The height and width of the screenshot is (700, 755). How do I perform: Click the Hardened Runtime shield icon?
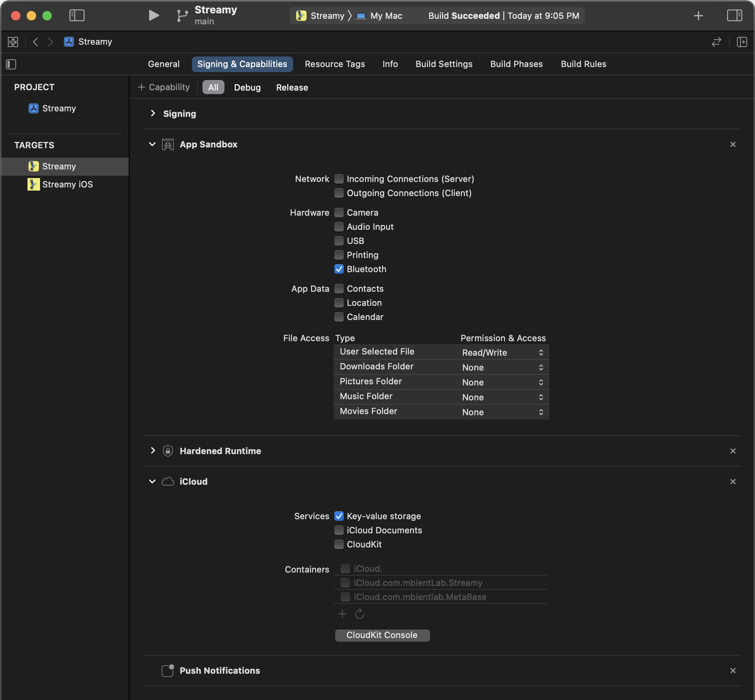click(168, 451)
